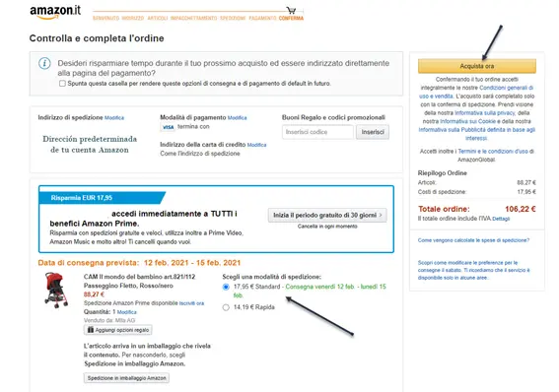Click into the Inserisci codice field
The height and width of the screenshot is (392, 559).
click(x=317, y=132)
